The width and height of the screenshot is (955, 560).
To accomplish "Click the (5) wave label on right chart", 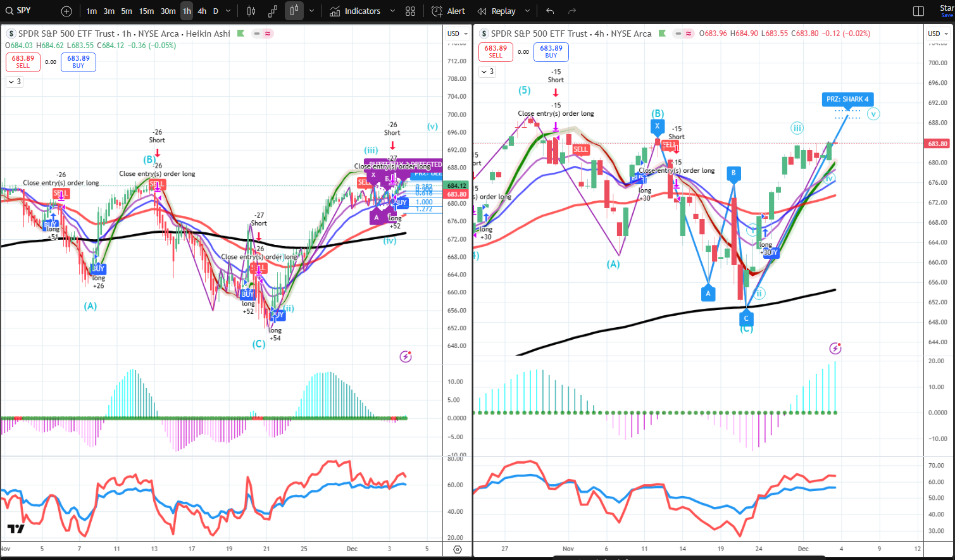I will coord(525,90).
